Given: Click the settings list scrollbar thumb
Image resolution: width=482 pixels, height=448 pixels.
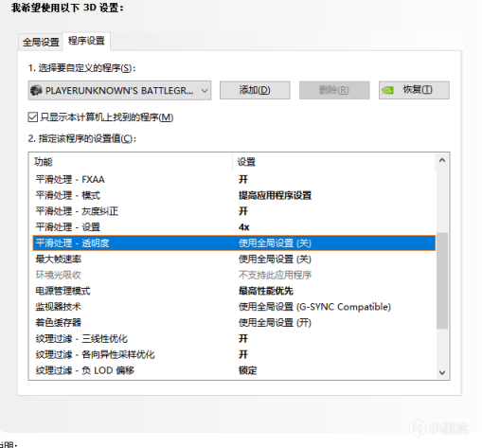Looking at the screenshot, I should coord(442,280).
